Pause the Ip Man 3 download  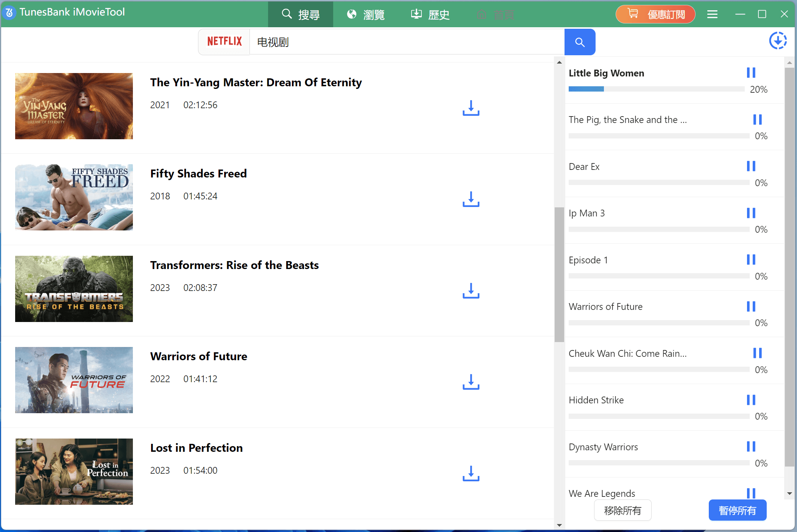tap(751, 213)
